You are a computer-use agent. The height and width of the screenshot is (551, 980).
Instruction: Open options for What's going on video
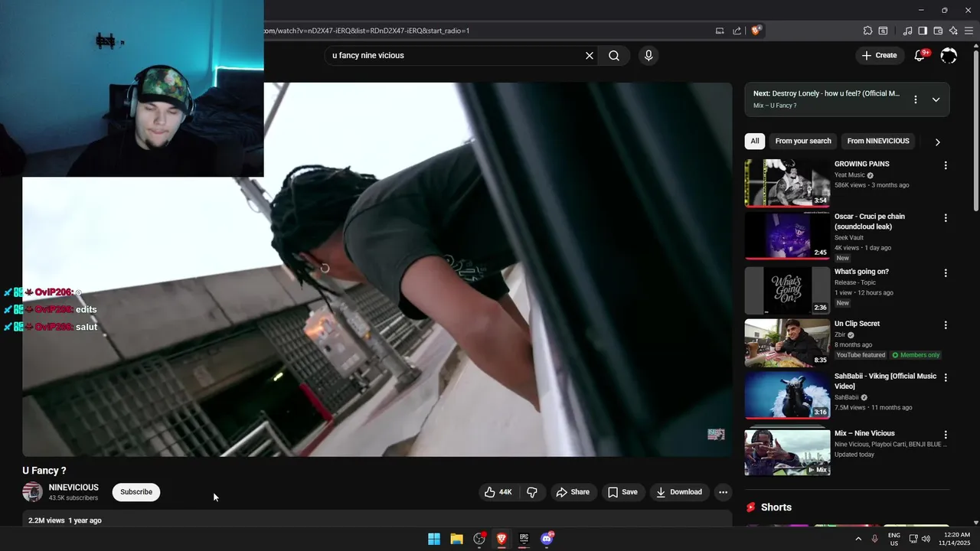[x=946, y=272]
